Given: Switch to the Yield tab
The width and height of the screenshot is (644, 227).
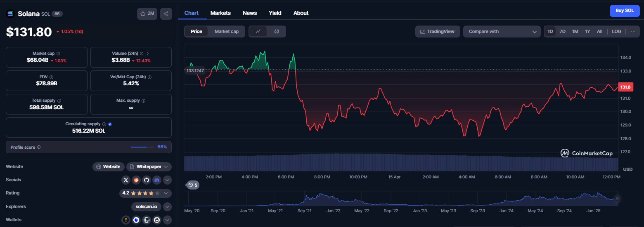Looking at the screenshot, I should click(x=275, y=13).
